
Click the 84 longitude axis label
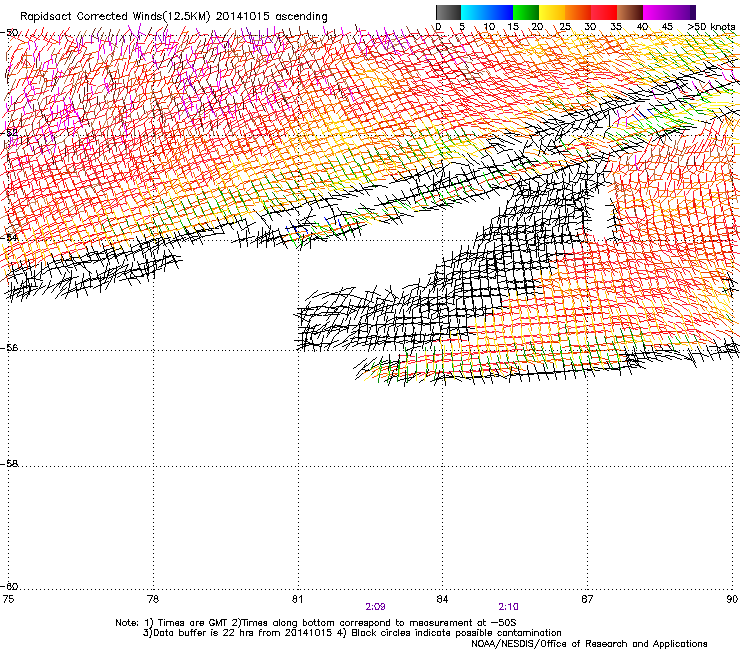tap(442, 599)
